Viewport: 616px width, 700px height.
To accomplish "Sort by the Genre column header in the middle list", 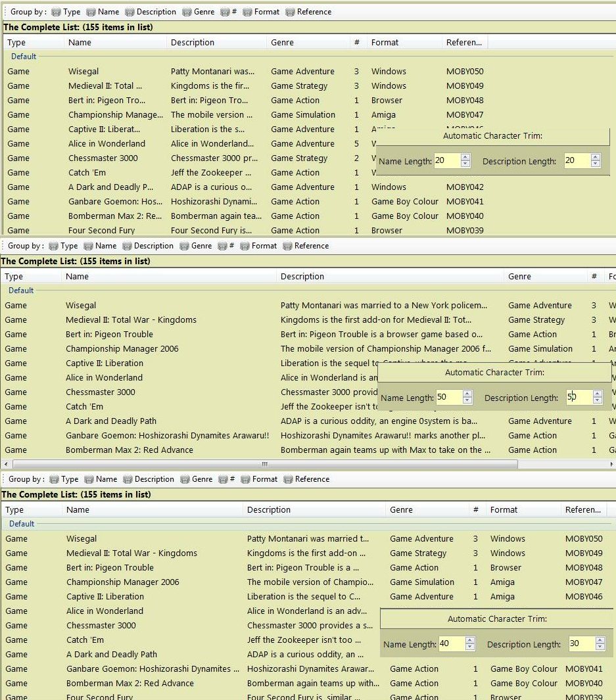I will (x=519, y=277).
